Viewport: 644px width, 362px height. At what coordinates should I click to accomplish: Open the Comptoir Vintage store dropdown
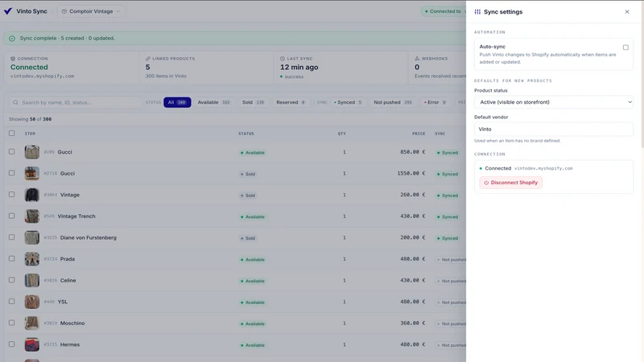[91, 11]
